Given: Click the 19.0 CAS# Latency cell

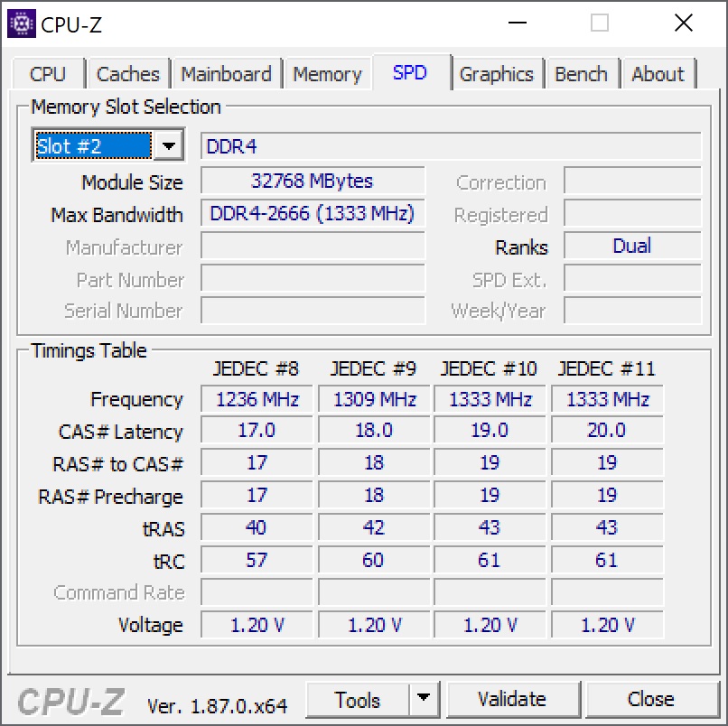Looking at the screenshot, I should tap(490, 431).
